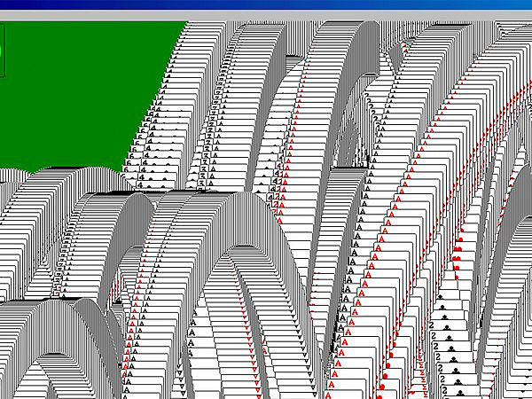Click the blue window title bar
532x399 pixels.
[266, 4]
